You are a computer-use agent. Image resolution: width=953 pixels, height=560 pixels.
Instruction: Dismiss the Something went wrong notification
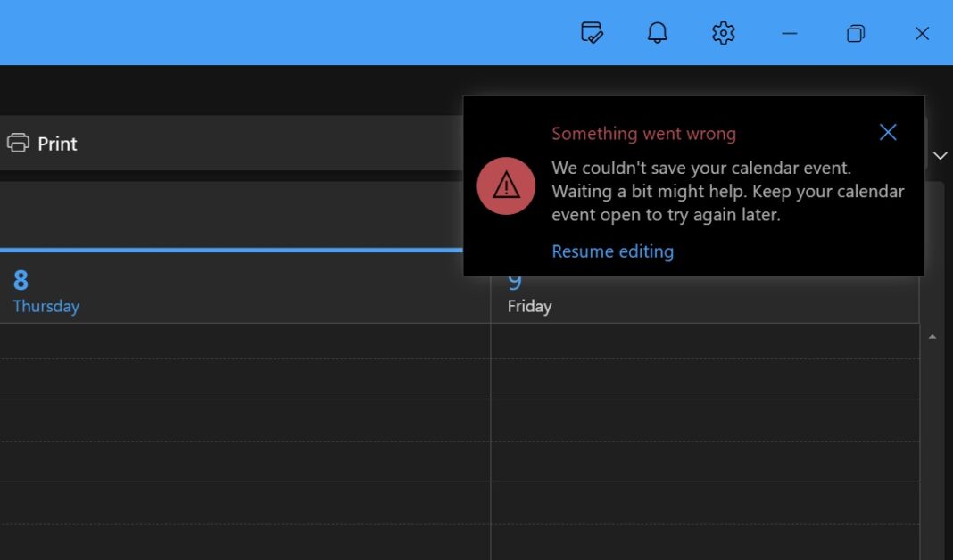pos(888,132)
